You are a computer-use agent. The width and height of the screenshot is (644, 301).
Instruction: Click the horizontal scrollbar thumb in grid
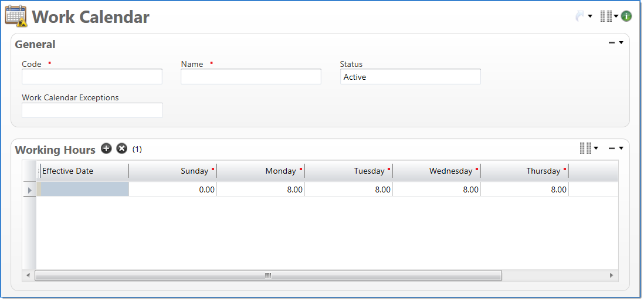pos(268,275)
